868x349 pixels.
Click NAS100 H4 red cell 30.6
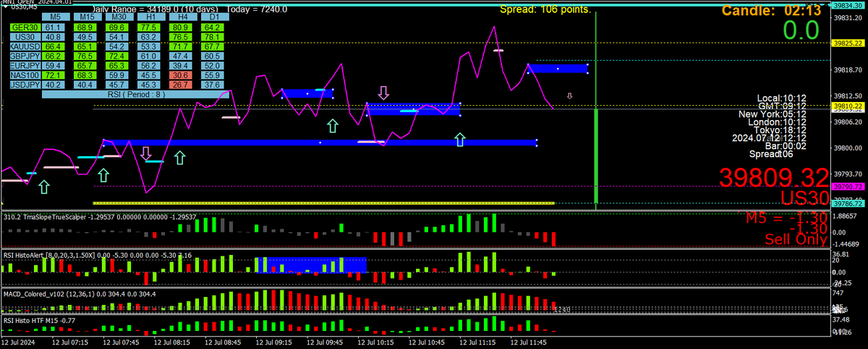181,75
